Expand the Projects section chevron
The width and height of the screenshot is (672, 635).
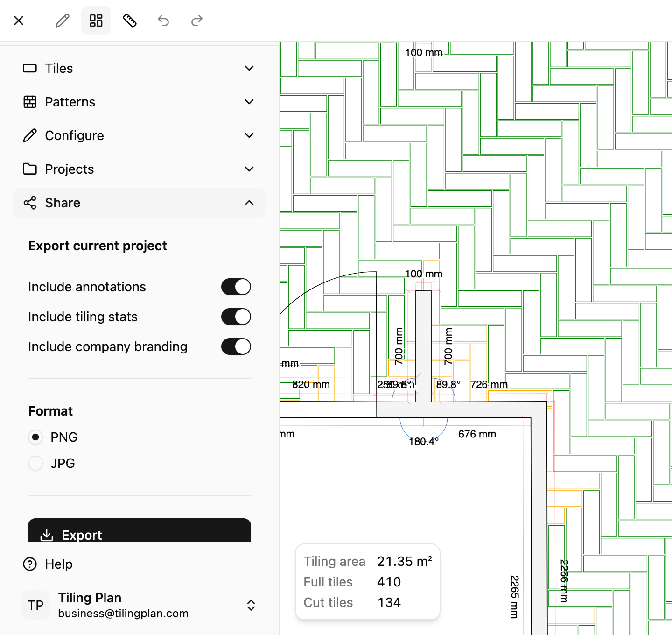coord(249,169)
